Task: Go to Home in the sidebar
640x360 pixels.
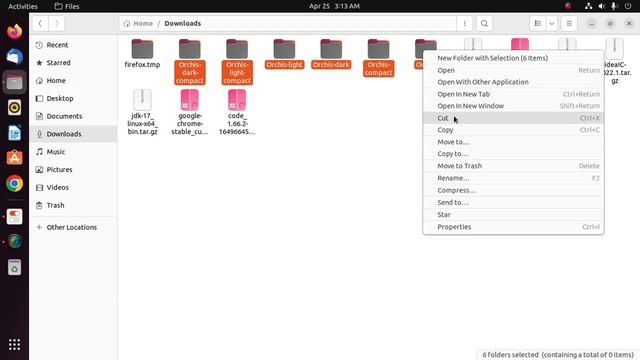Action: coord(73,80)
